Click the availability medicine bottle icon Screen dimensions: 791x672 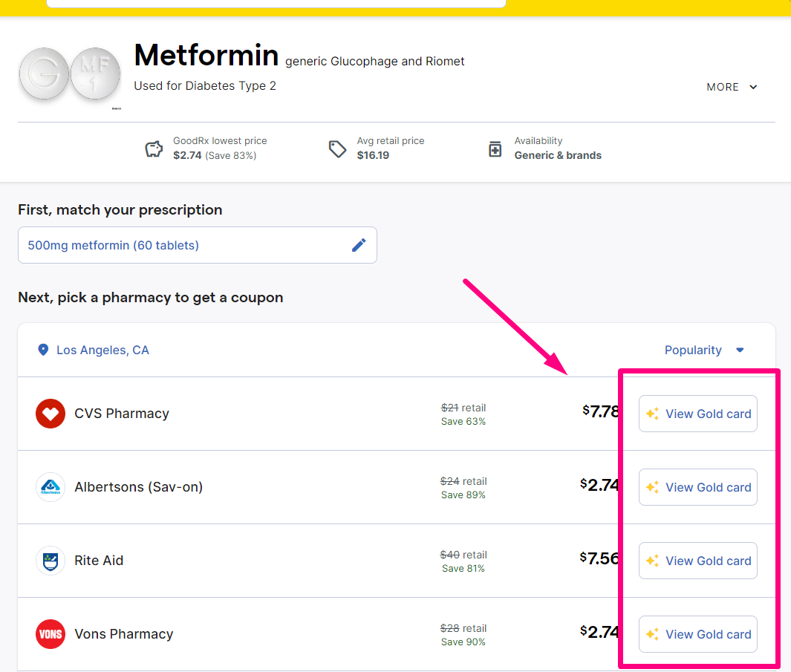(x=495, y=149)
